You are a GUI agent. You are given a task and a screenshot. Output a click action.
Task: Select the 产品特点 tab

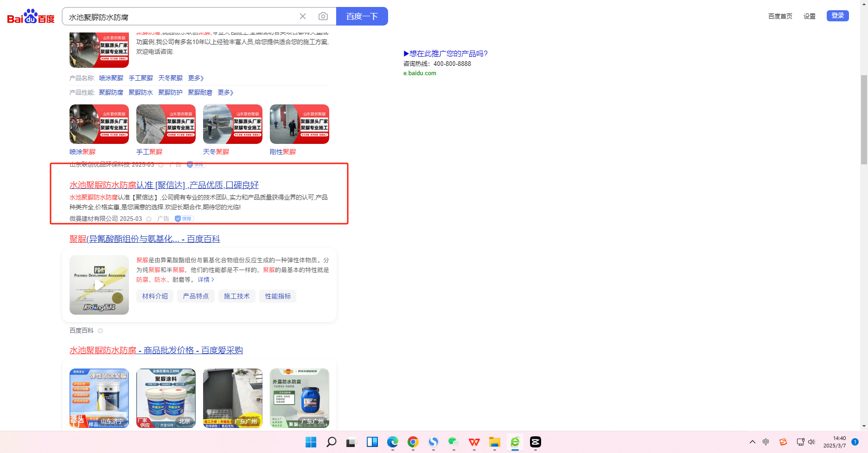196,296
